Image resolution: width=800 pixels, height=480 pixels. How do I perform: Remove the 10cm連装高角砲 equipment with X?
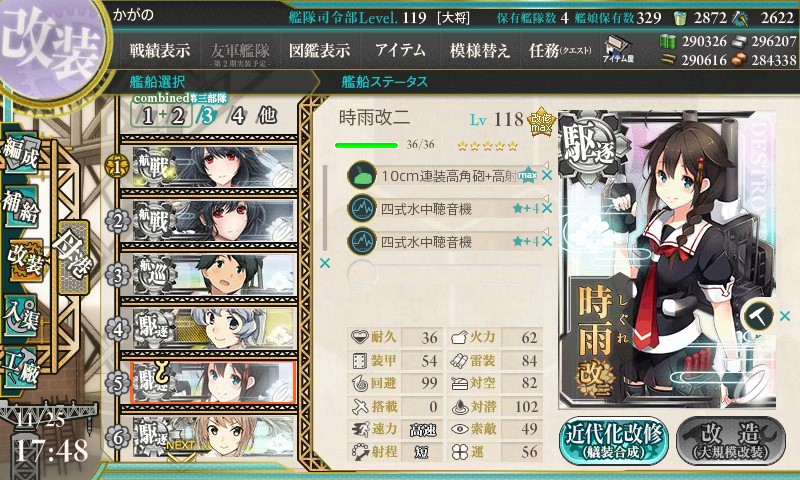pos(547,175)
